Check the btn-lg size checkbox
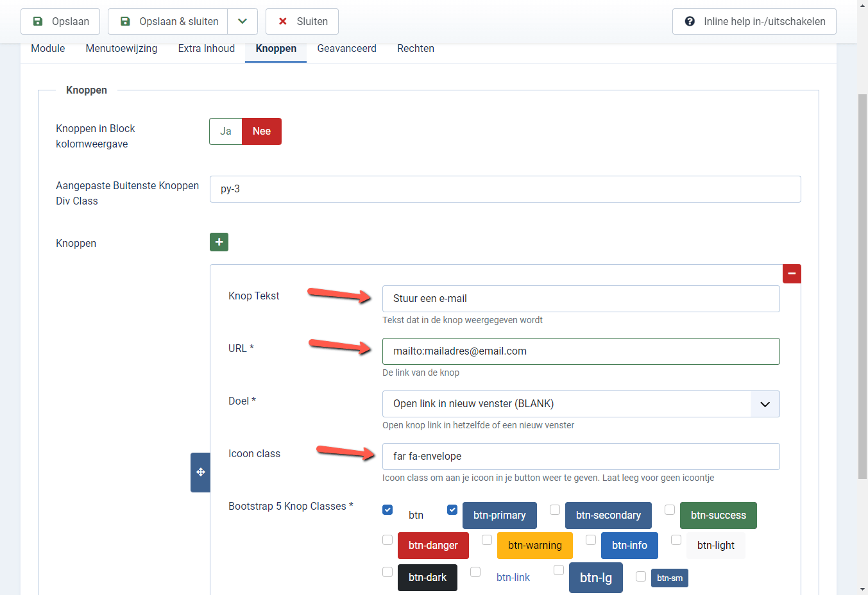Screen dimensions: 868x595 pyautogui.click(x=558, y=569)
